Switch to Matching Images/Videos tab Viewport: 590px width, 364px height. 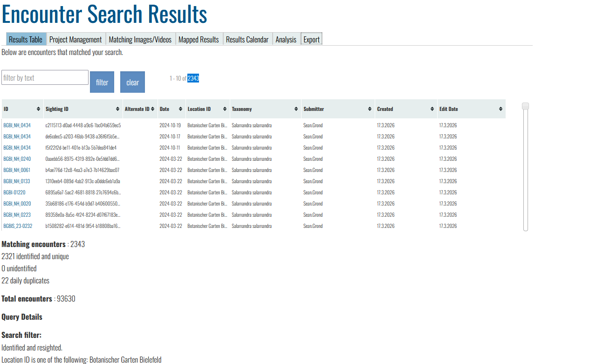[140, 40]
